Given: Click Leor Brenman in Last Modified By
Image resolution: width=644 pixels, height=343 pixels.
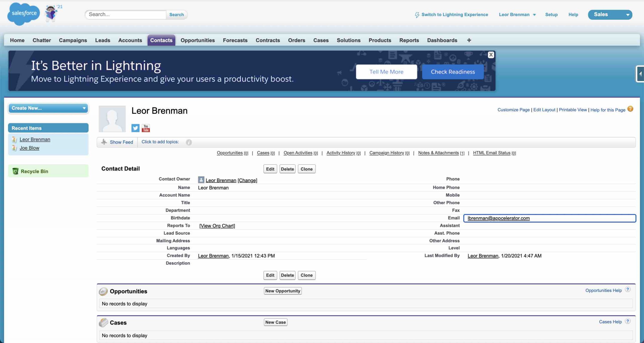Looking at the screenshot, I should click(483, 256).
